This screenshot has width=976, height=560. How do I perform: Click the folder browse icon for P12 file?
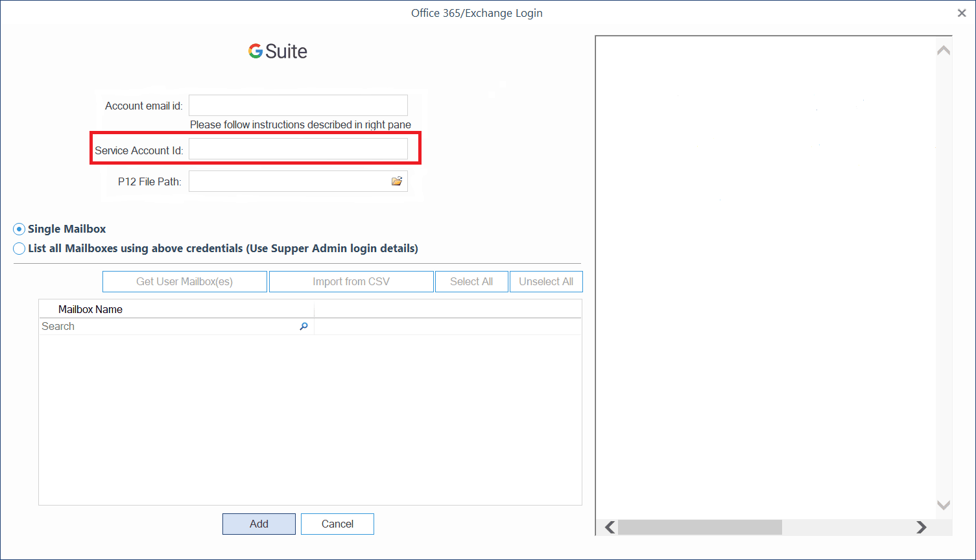click(397, 181)
